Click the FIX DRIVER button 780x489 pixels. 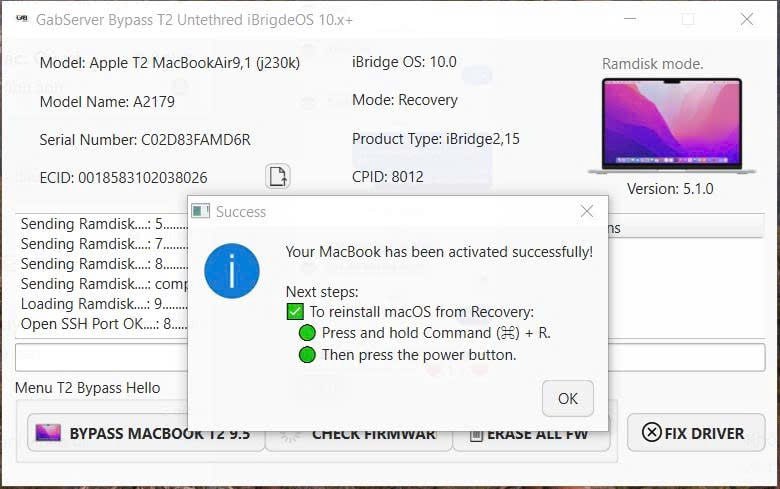click(696, 432)
